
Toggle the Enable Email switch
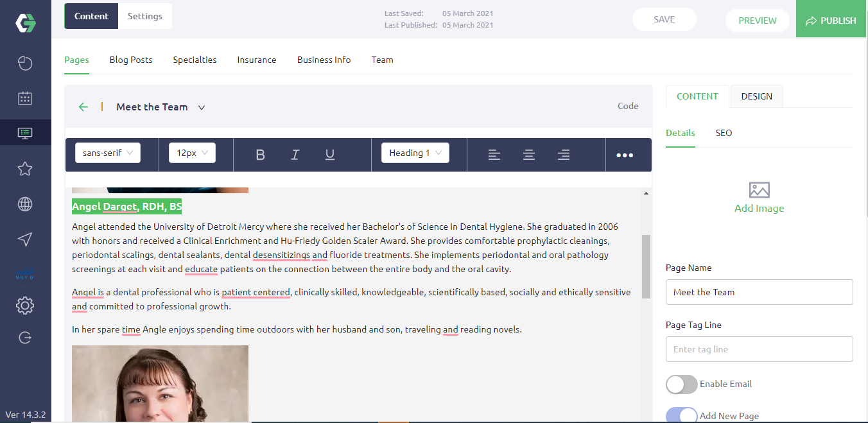pos(682,384)
